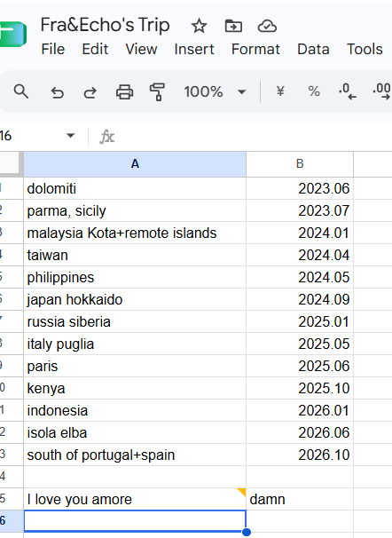Screen dimensions: 392x538
Task: Select the cell with 2026.10
Action: click(x=300, y=455)
